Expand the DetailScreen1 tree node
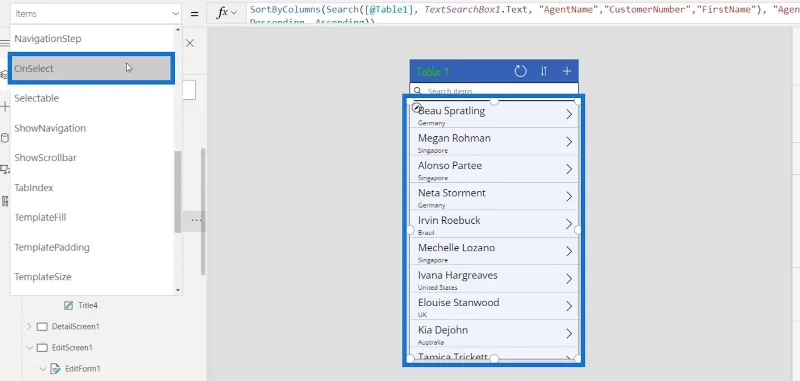The height and width of the screenshot is (381, 800). (x=29, y=326)
